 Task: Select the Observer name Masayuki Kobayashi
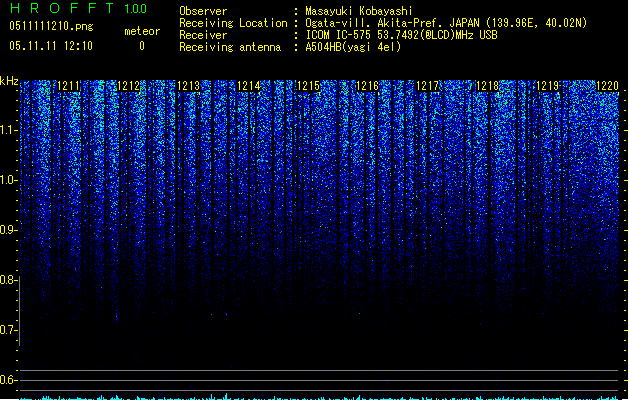[359, 11]
